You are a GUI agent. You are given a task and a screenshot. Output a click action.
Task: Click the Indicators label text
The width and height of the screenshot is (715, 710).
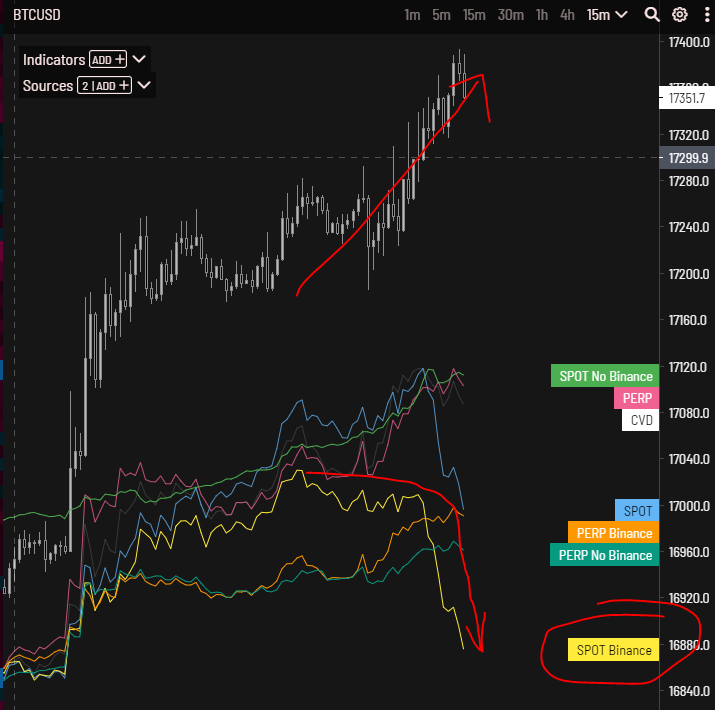pos(54,60)
